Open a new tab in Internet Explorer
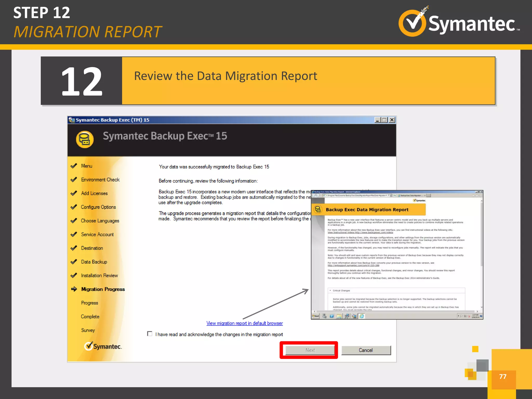Viewport: 532px width, 399px height. coord(429,196)
